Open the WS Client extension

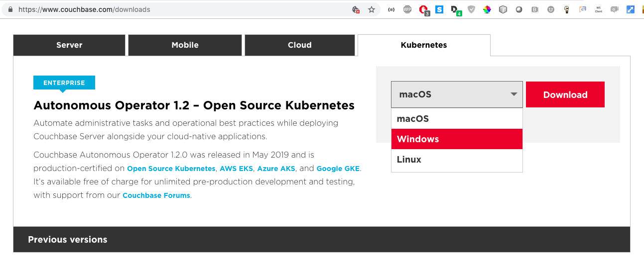pos(599,9)
